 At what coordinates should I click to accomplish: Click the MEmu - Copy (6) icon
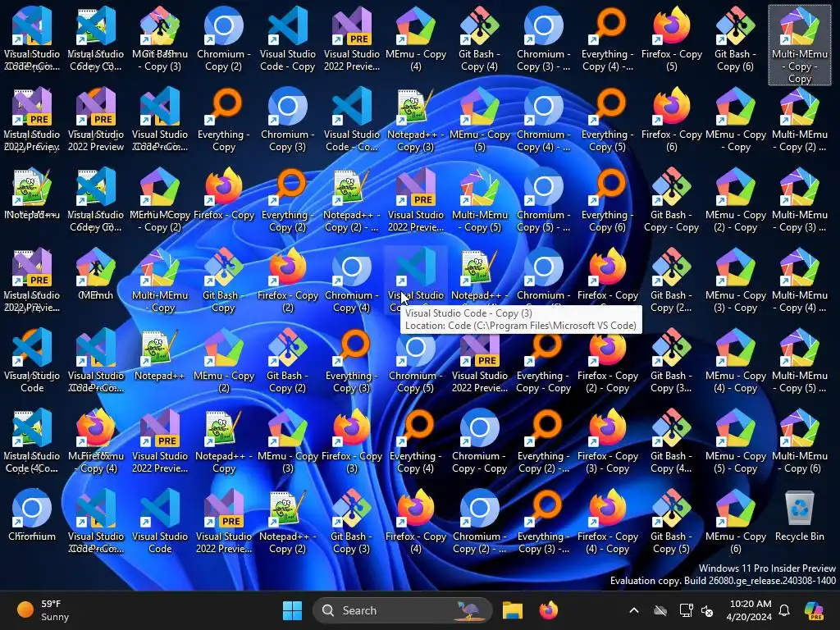(x=735, y=523)
